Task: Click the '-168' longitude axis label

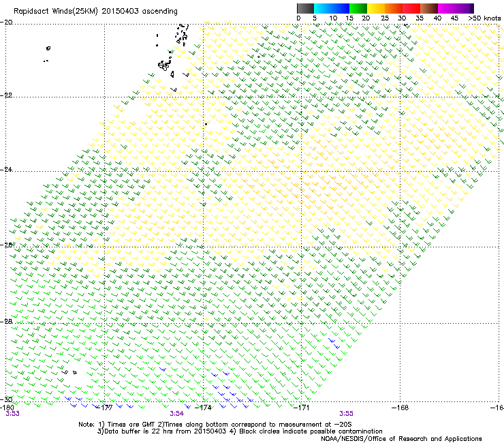Action: (x=400, y=408)
